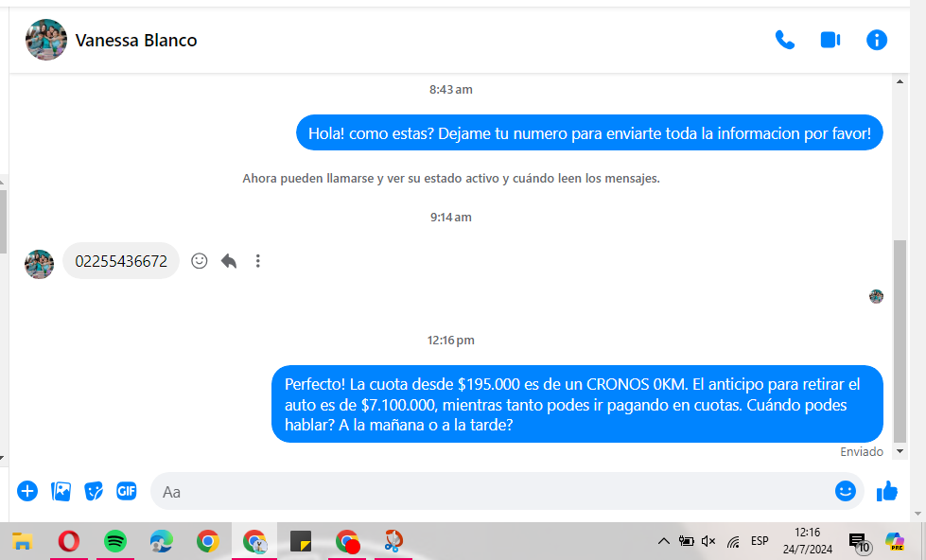The width and height of the screenshot is (926, 560).
Task: Choose a sticker to send
Action: pos(94,491)
